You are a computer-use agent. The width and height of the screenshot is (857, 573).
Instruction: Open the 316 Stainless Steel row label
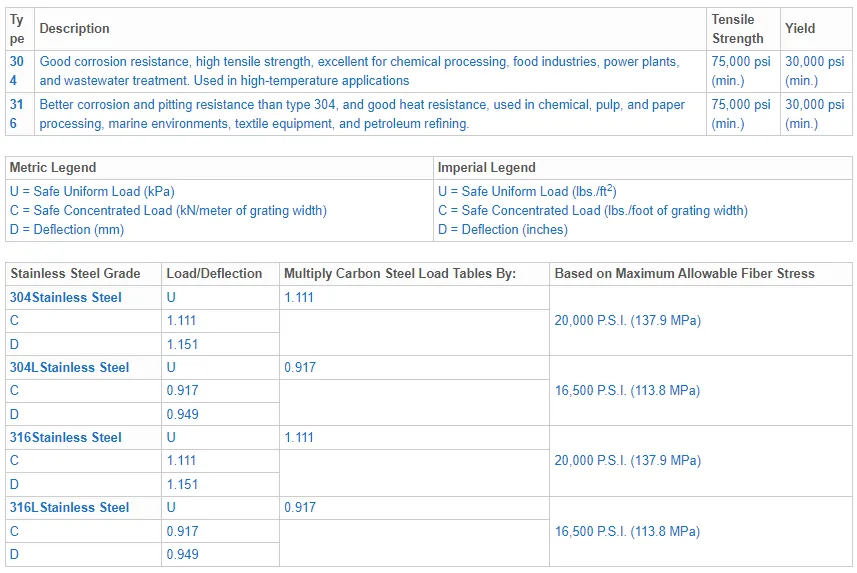[66, 437]
